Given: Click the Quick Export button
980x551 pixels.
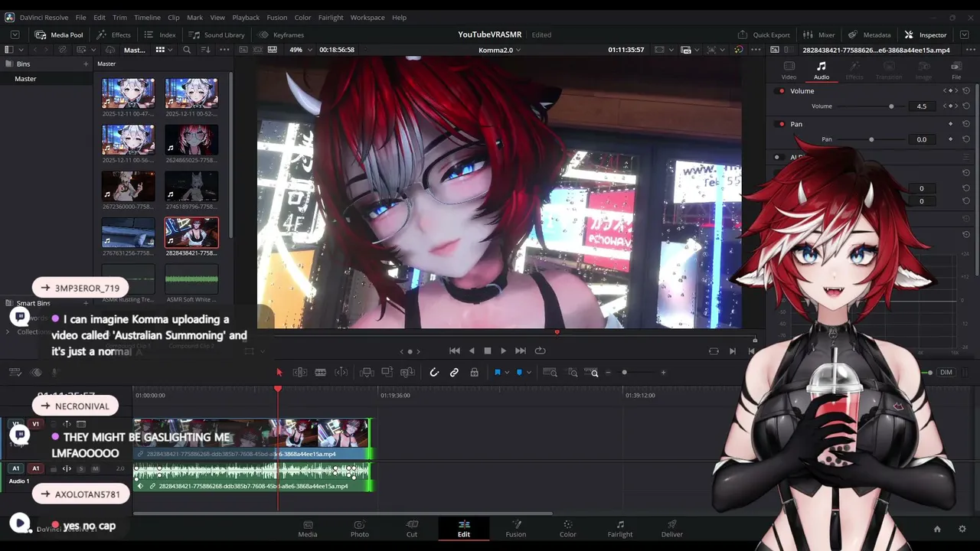Looking at the screenshot, I should click(764, 34).
